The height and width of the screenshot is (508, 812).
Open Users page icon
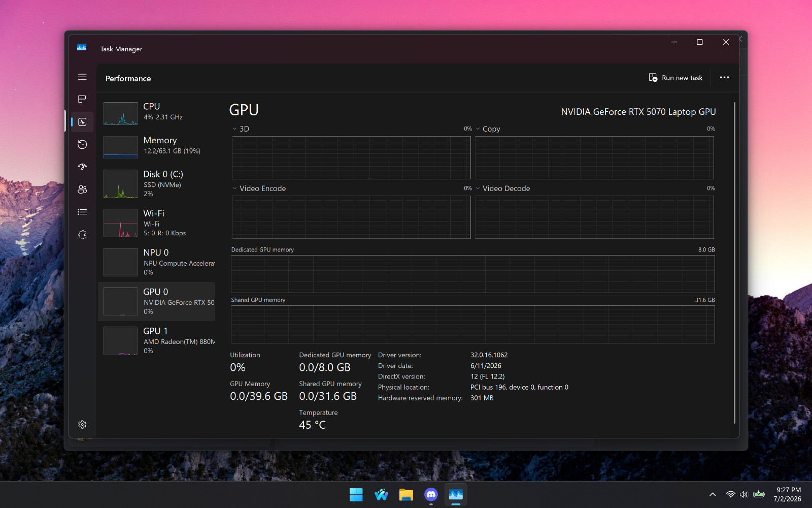pos(82,189)
